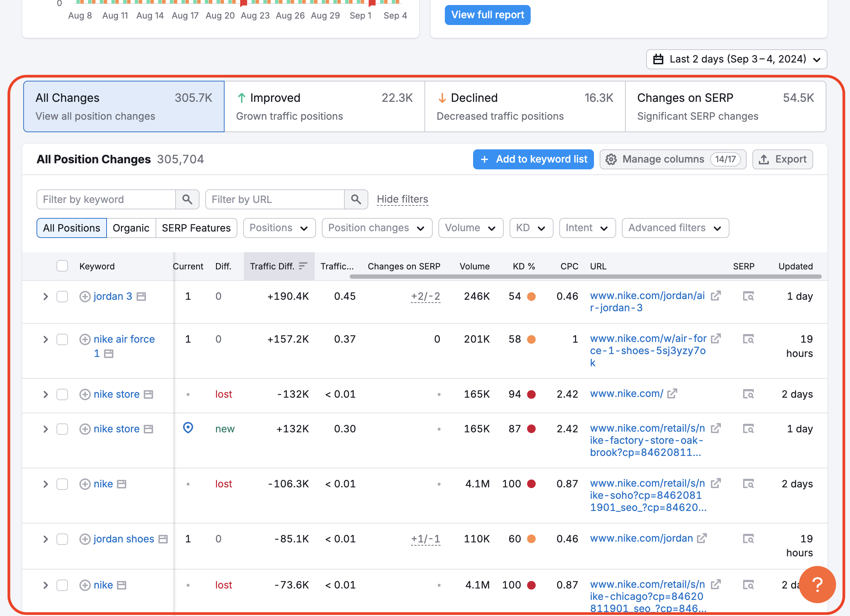Check the jordan shoes row checkbox

point(62,539)
